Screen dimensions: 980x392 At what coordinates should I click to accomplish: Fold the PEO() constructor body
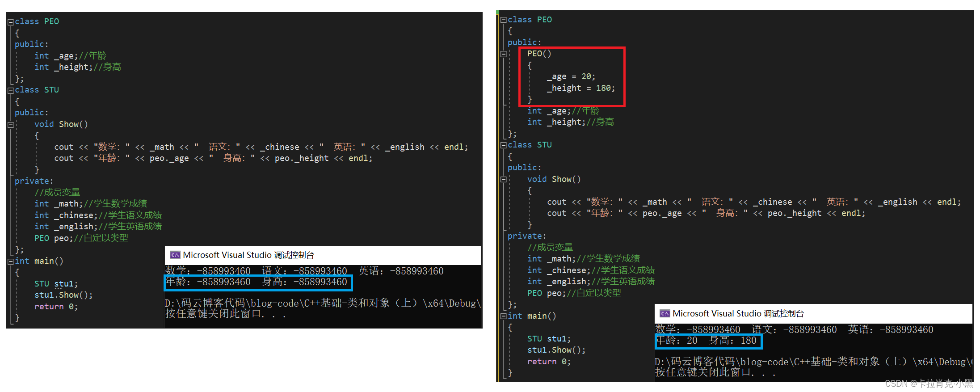[503, 54]
